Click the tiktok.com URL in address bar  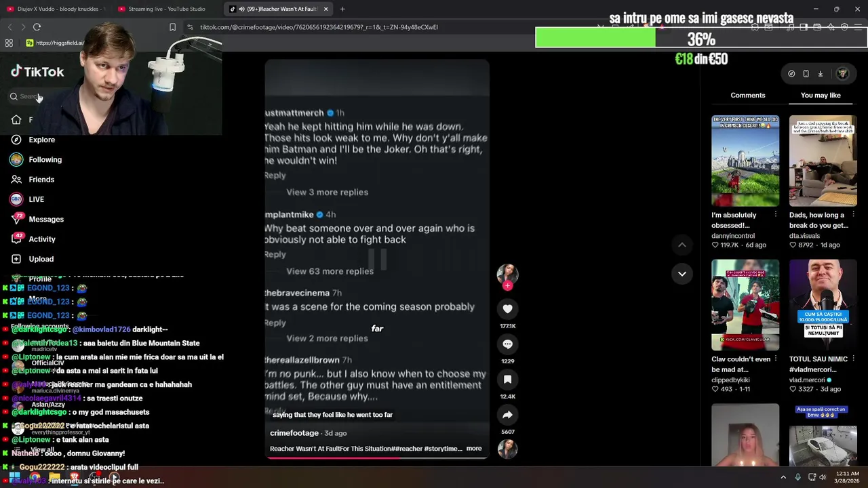click(319, 27)
